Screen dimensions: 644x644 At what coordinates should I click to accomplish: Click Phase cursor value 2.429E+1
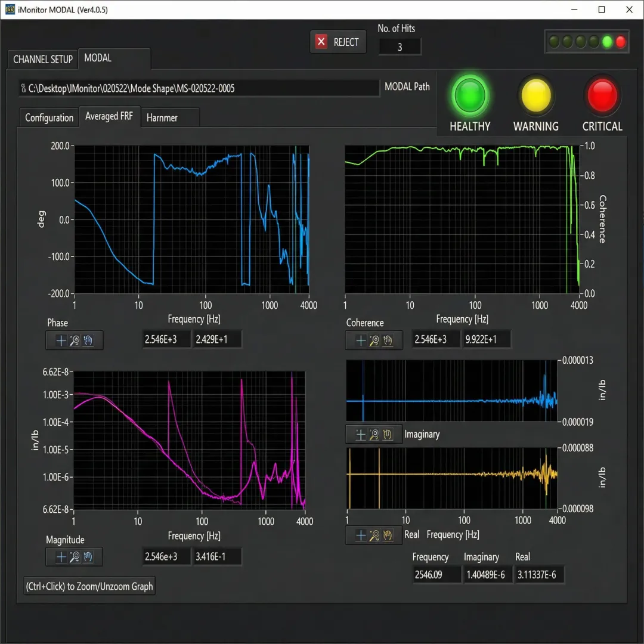pyautogui.click(x=217, y=340)
